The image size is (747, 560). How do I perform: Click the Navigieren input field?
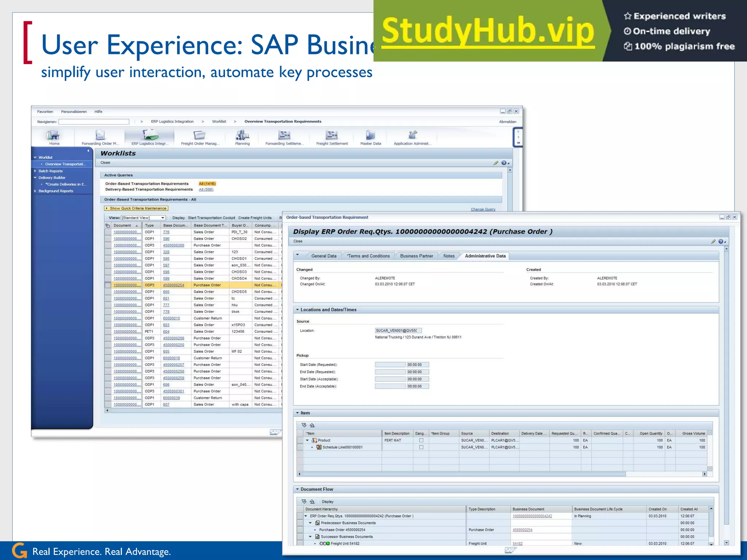94,122
